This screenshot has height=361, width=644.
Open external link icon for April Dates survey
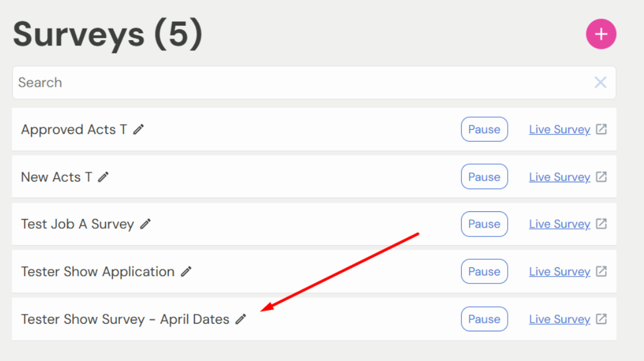pyautogui.click(x=601, y=319)
